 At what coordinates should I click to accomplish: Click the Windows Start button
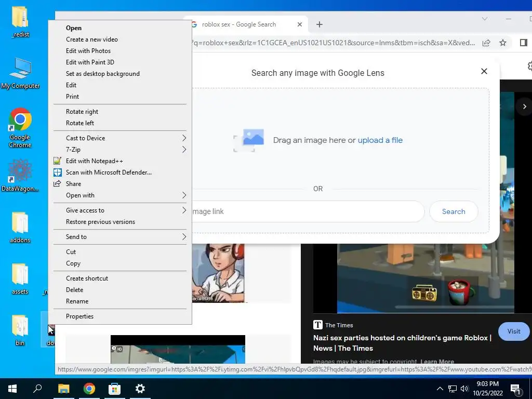12,389
